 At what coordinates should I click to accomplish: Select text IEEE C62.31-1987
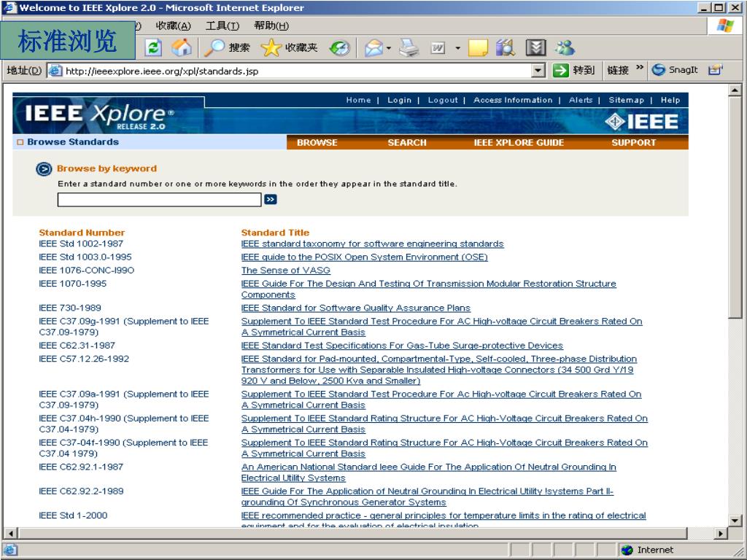click(77, 346)
